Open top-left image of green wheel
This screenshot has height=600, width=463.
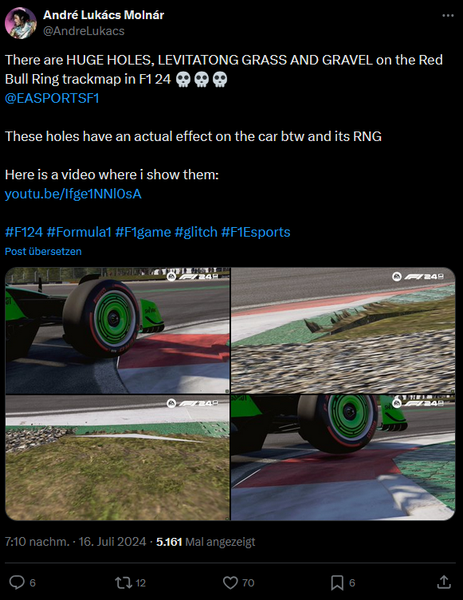click(x=117, y=331)
